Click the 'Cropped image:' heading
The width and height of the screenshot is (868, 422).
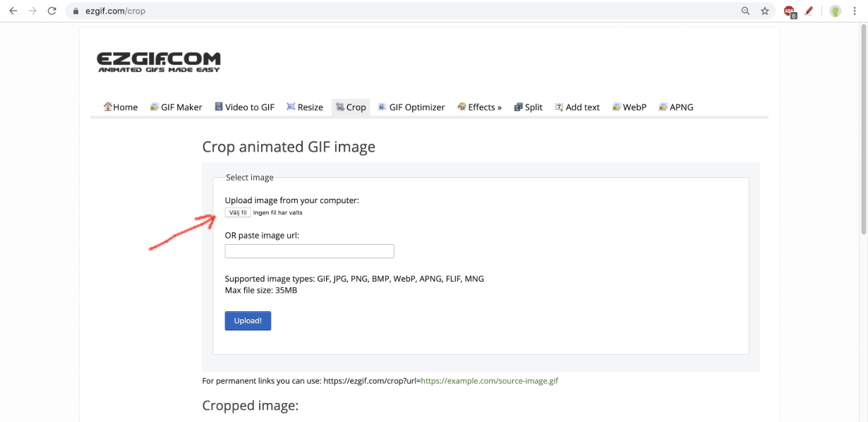(x=251, y=406)
